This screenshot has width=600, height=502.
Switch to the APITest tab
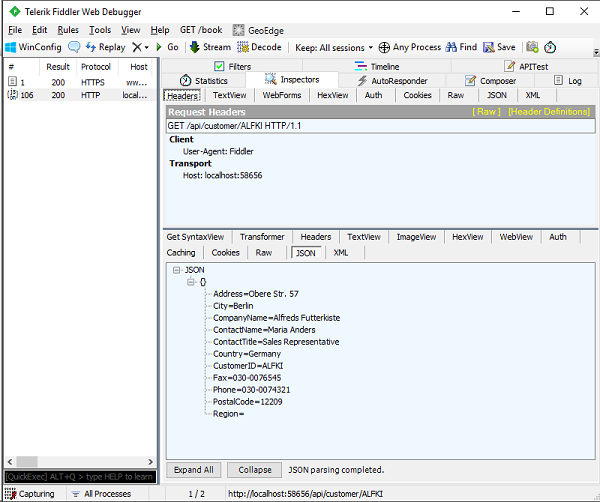pyautogui.click(x=526, y=66)
